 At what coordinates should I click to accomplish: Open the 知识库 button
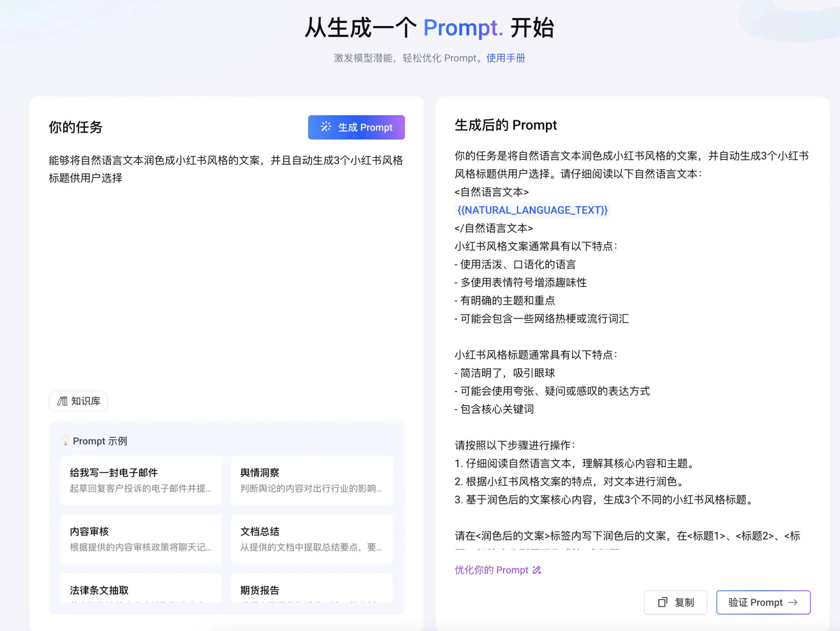pyautogui.click(x=79, y=401)
